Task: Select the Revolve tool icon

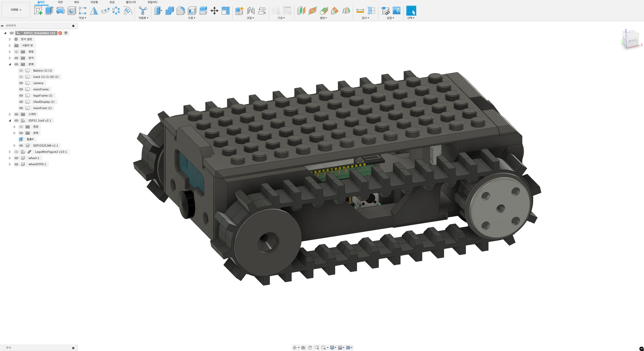Action: [x=61, y=11]
